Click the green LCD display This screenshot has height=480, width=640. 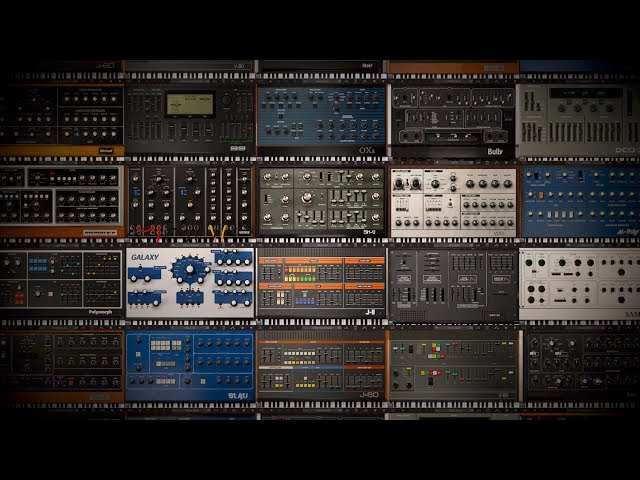coord(190,104)
